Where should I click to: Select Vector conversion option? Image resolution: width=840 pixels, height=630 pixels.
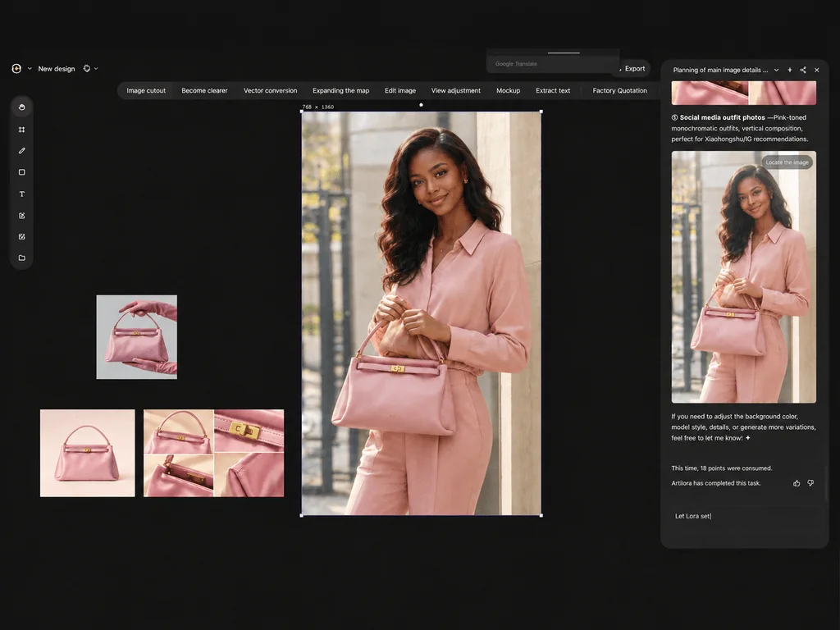271,90
